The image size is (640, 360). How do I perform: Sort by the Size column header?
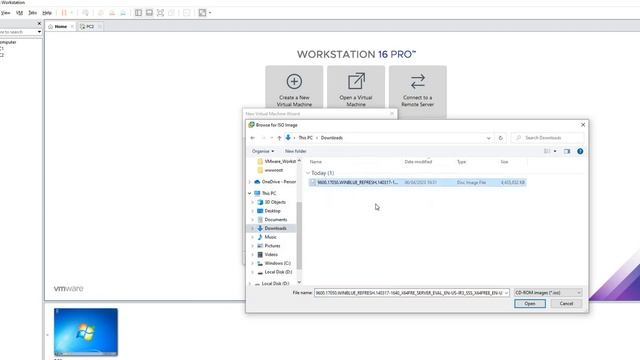tap(504, 162)
